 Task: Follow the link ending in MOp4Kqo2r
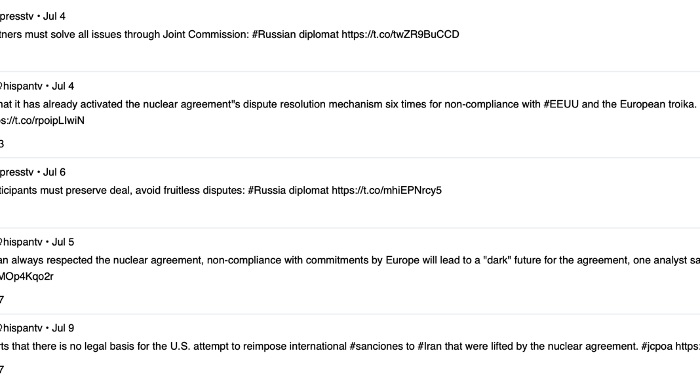26,277
